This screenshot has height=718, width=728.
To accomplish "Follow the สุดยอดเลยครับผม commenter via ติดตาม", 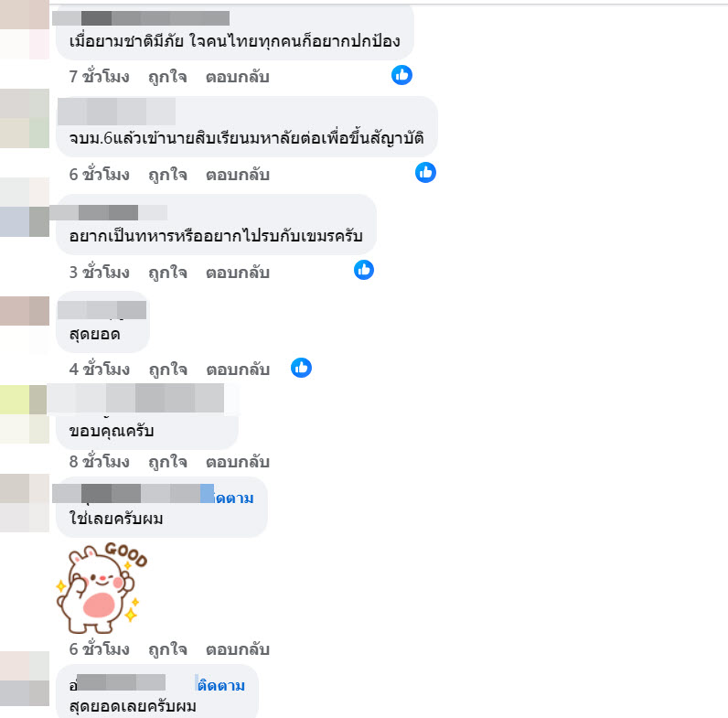I will click(x=221, y=685).
